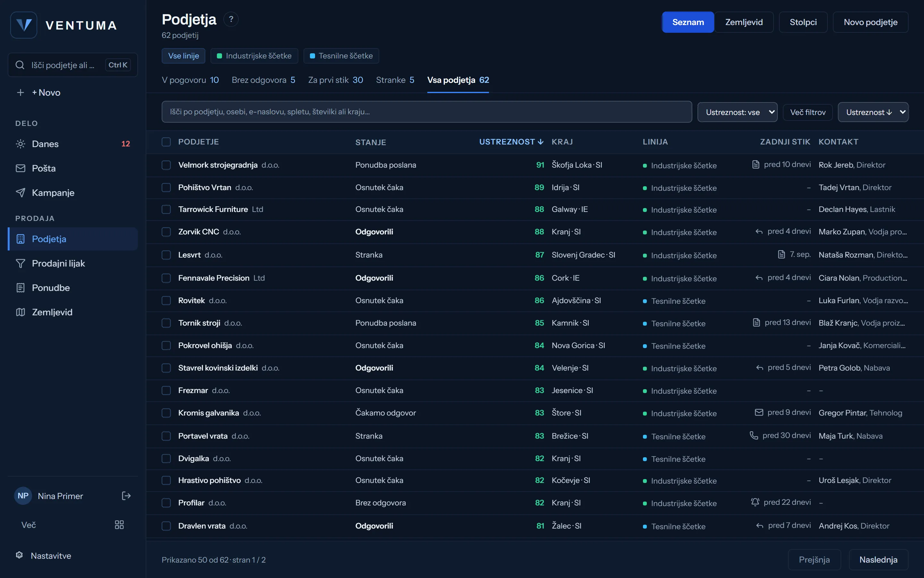Check the Tornik stroji row checkbox

tap(166, 323)
